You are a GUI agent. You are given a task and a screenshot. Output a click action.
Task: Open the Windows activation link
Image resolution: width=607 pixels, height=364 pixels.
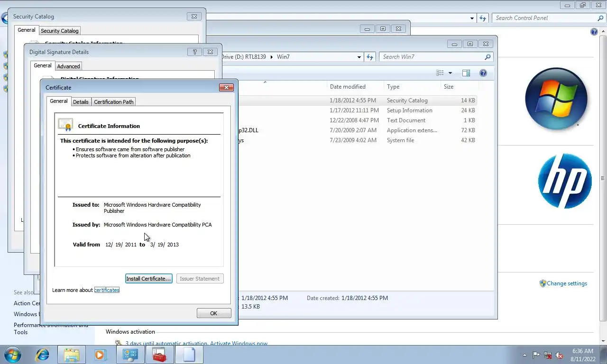[x=196, y=344]
